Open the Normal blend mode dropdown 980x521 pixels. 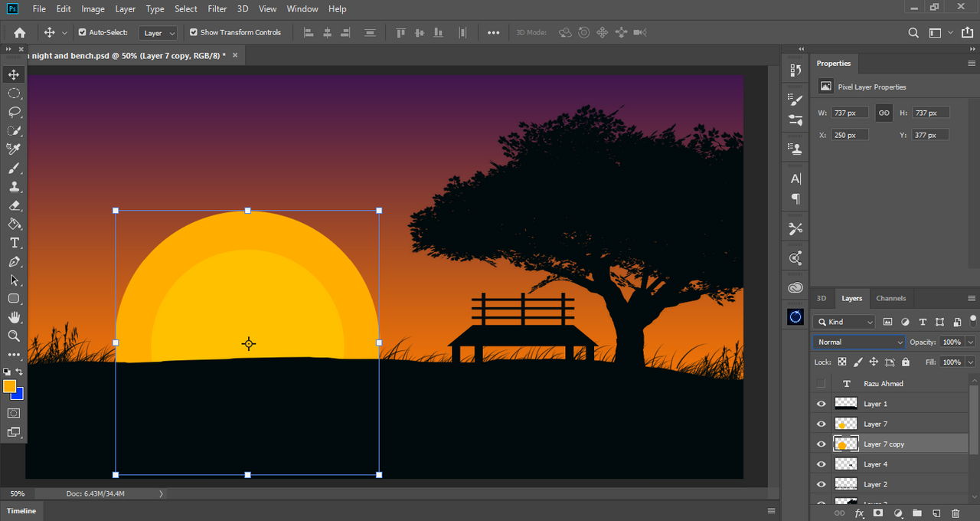coord(859,342)
